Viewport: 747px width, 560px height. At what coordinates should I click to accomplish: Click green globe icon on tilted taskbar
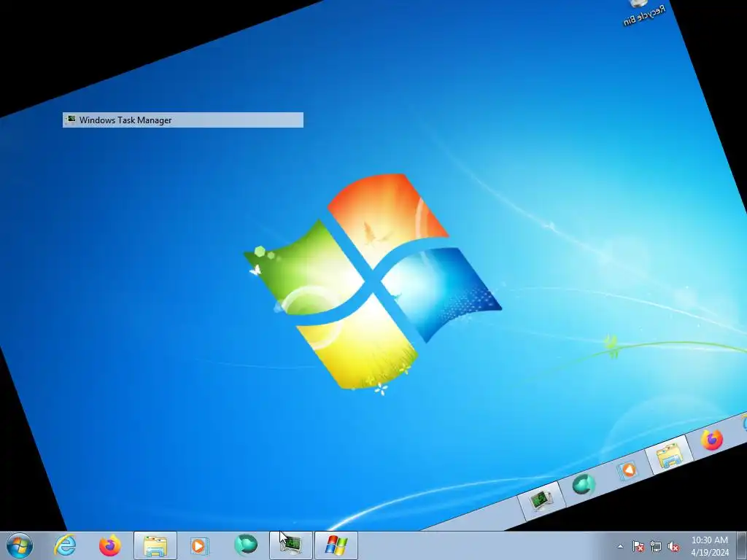[584, 485]
